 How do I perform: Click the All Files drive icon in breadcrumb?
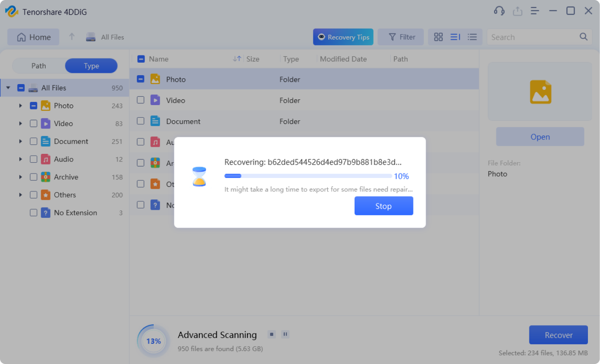(91, 37)
